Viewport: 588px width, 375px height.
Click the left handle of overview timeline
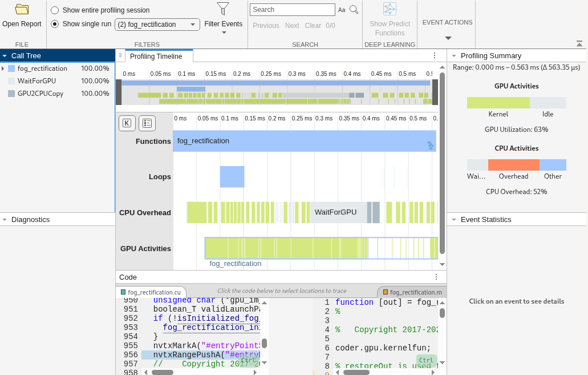click(x=119, y=92)
